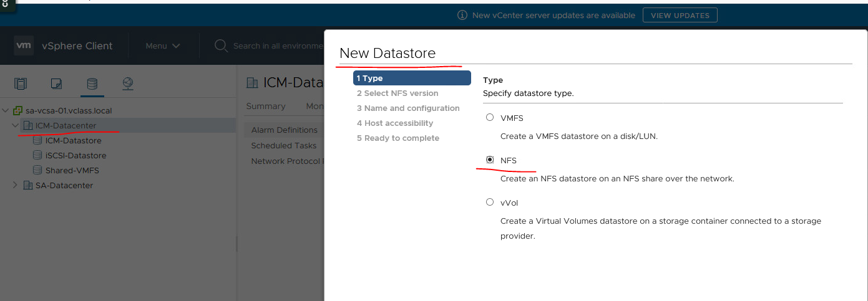
Task: Click the info icon beside update notice
Action: (462, 15)
